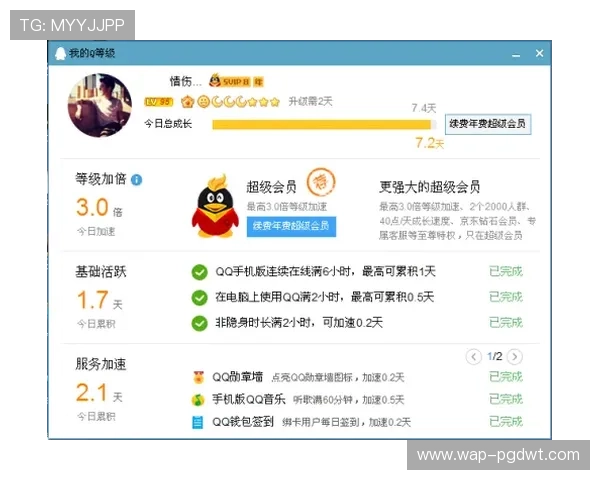Click the sun level icon
Viewport: 600px width, 480px height.
coord(204,101)
